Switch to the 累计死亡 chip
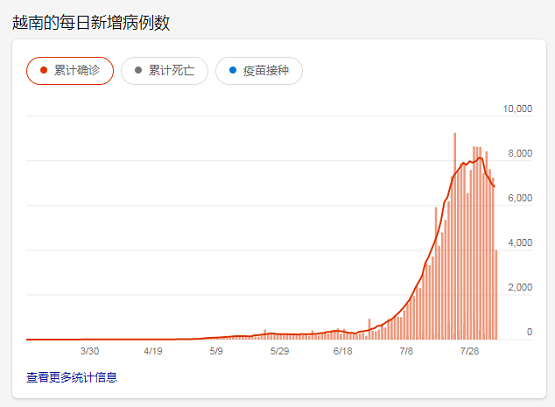Viewport: 555px width, 407px height. click(165, 71)
